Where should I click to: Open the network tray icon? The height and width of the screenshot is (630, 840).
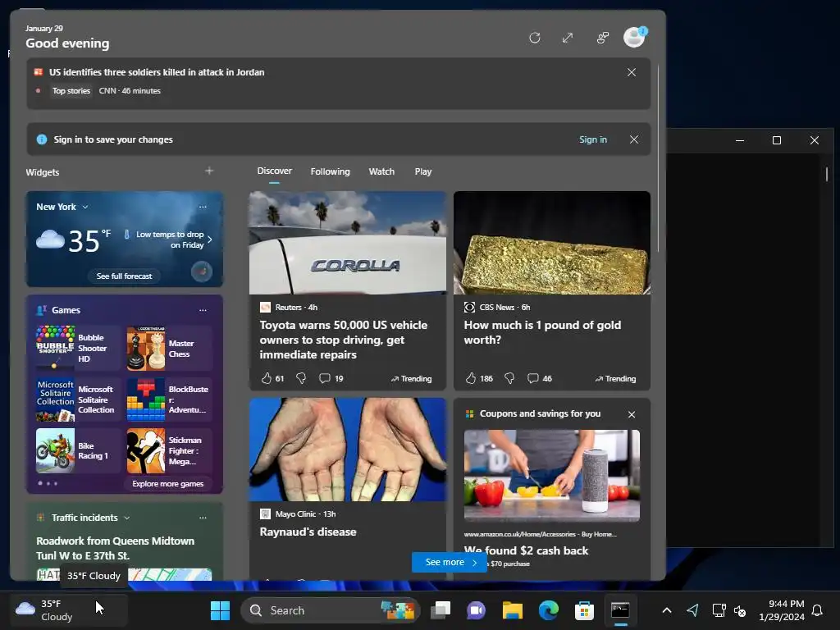click(x=719, y=610)
